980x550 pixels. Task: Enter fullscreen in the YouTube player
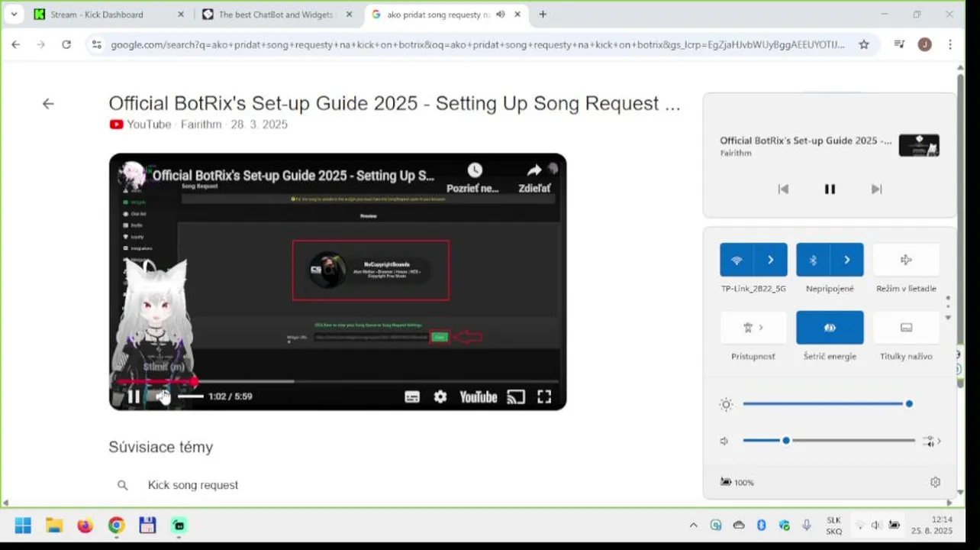coord(544,396)
